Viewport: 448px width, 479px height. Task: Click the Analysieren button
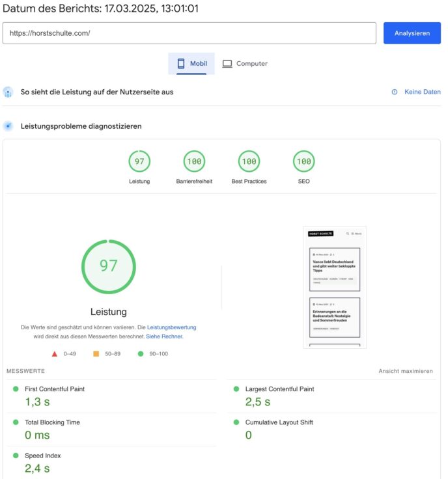(412, 33)
